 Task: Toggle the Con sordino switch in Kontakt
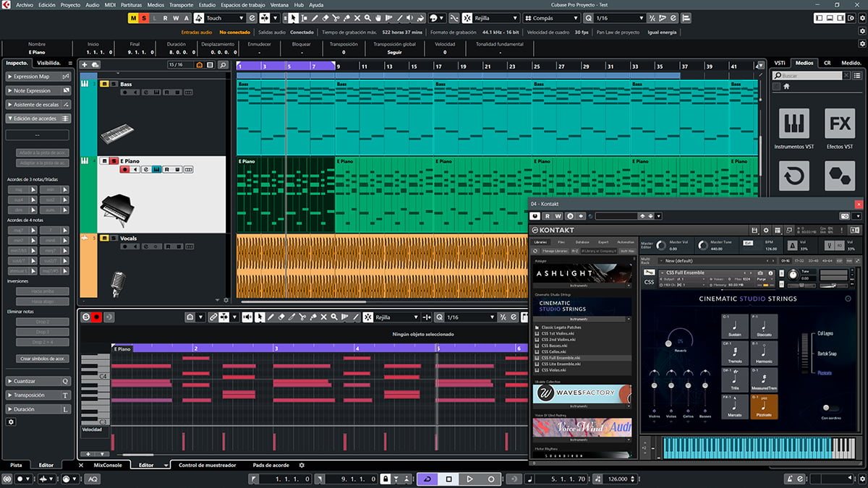(x=830, y=408)
